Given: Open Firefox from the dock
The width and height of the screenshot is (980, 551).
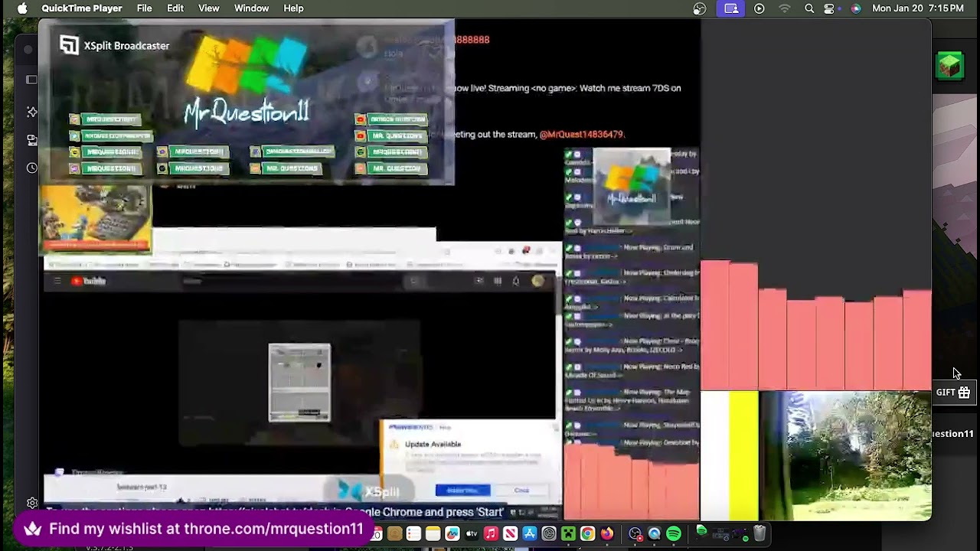Looking at the screenshot, I should 607,533.
